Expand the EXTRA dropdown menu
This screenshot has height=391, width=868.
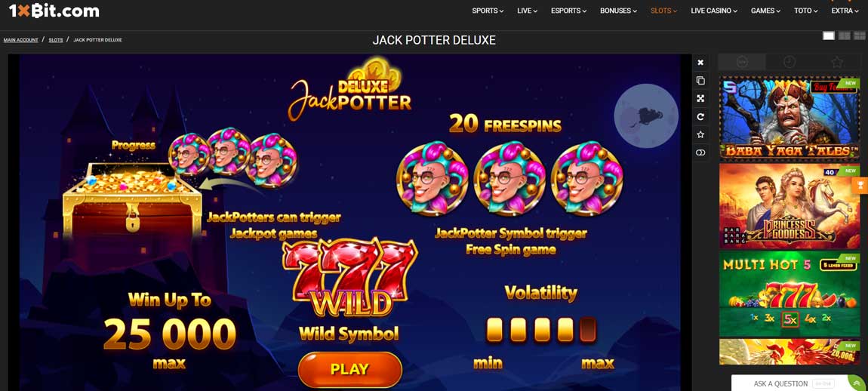tap(845, 11)
